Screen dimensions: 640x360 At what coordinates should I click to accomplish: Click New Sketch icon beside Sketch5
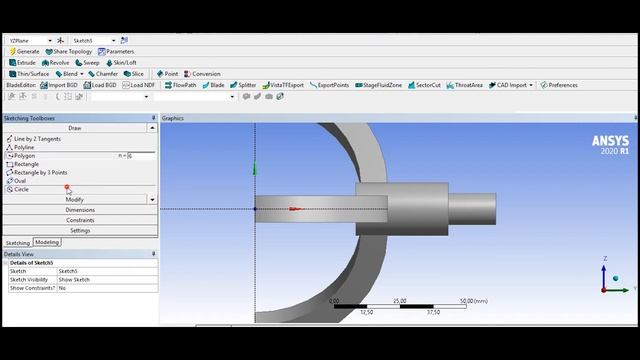[x=124, y=40]
